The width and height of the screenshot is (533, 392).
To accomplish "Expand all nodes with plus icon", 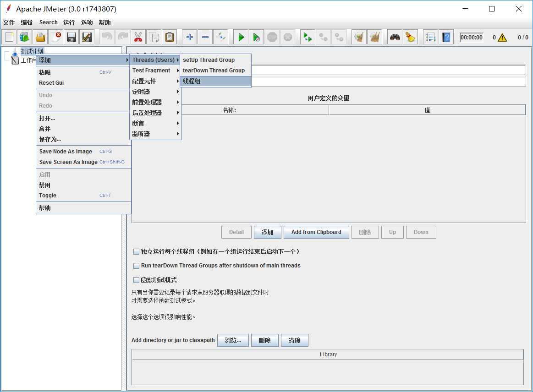I will pyautogui.click(x=189, y=37).
